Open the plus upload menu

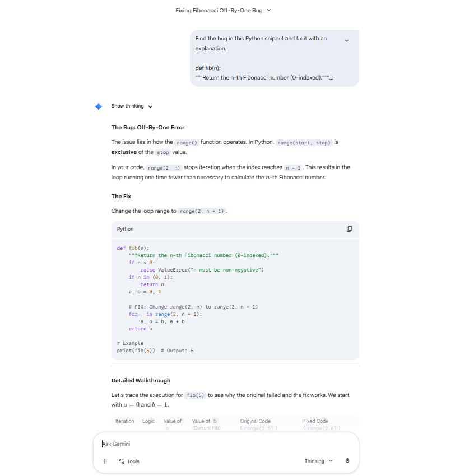[105, 461]
